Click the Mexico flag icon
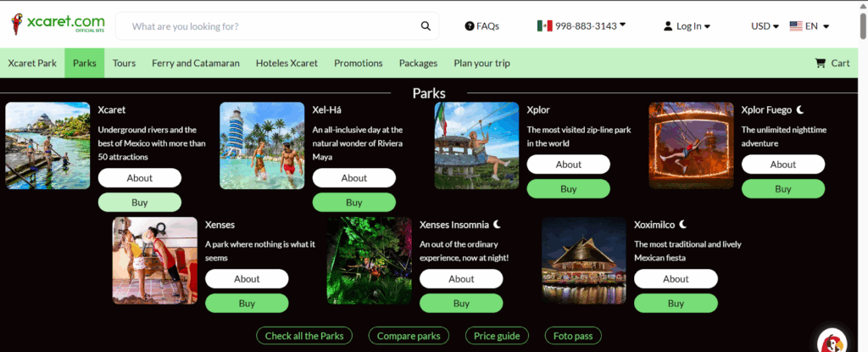Screen dimensions: 868x352 tap(545, 25)
